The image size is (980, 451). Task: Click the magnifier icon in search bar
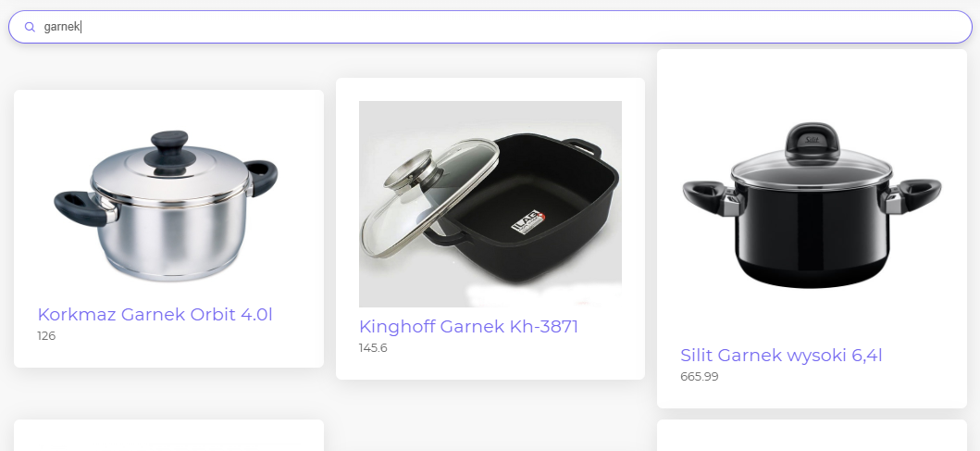[30, 27]
